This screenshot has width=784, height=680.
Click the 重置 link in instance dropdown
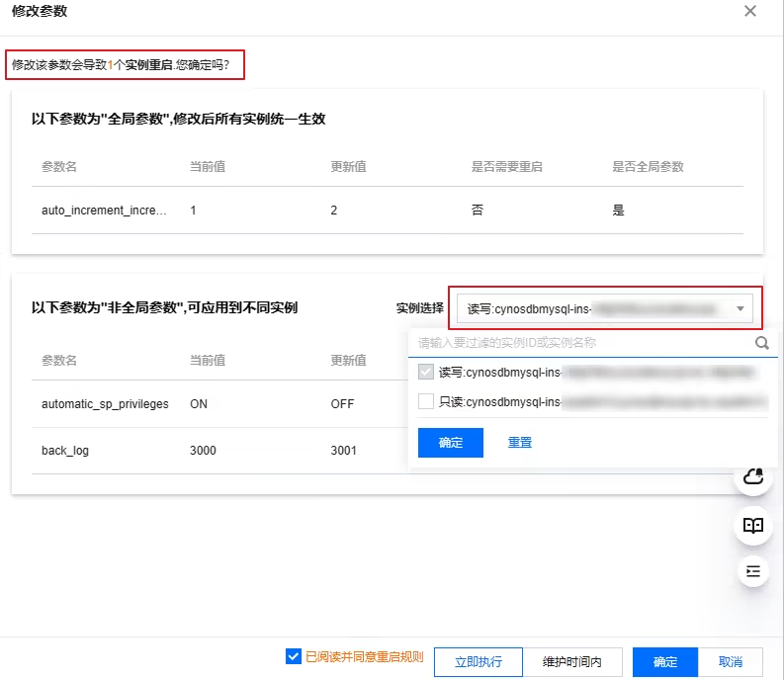tap(520, 443)
